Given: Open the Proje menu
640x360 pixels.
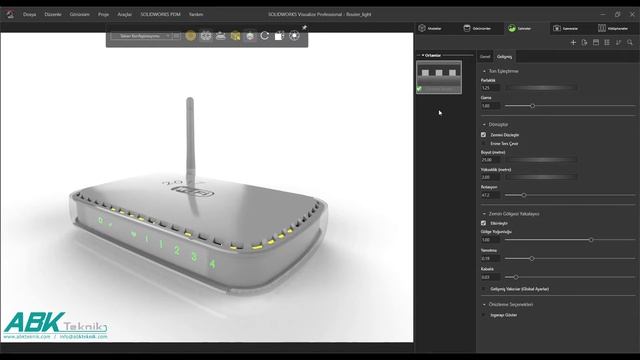Looking at the screenshot, I should tap(103, 14).
